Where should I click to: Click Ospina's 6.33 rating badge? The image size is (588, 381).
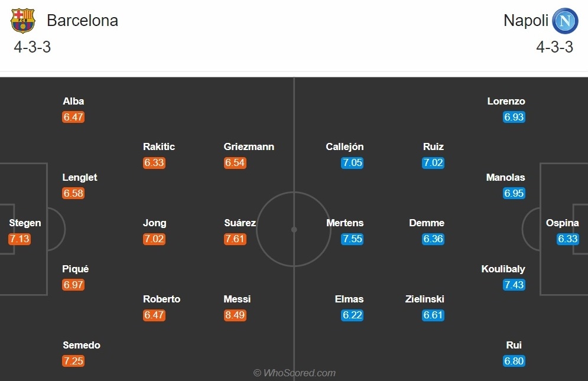(568, 239)
